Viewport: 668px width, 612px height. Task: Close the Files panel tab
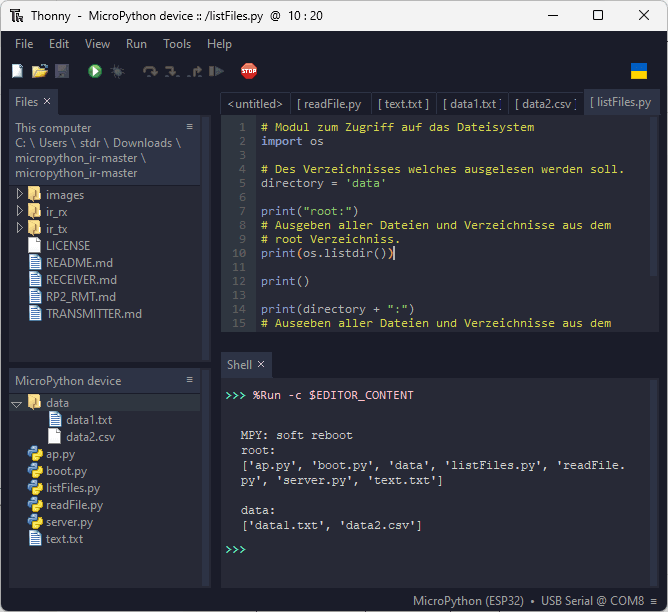[47, 101]
